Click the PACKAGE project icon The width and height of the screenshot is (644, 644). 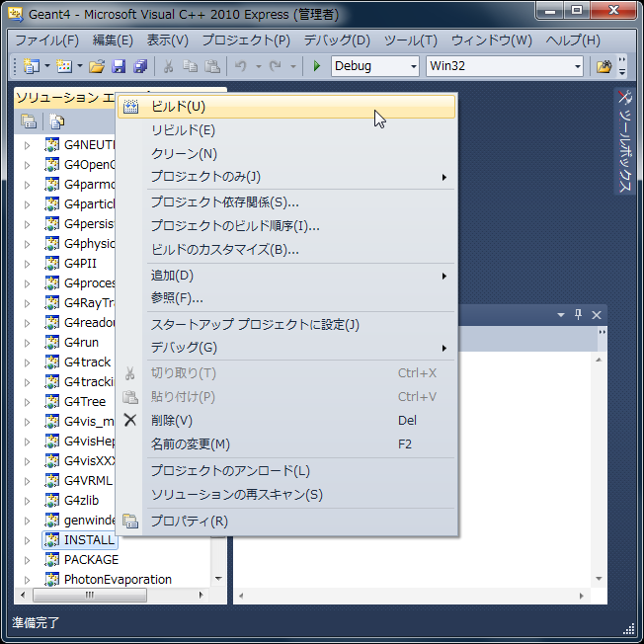(51, 559)
